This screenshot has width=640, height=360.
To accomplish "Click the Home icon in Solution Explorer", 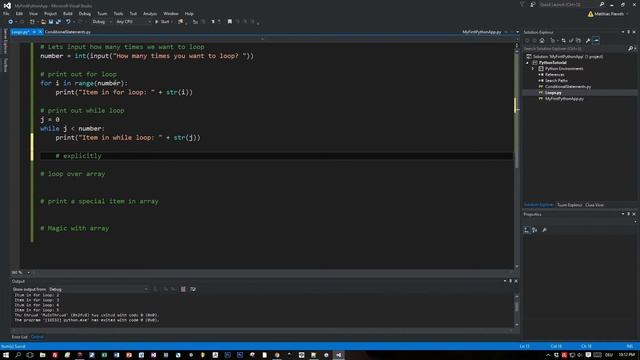I will 542,40.
